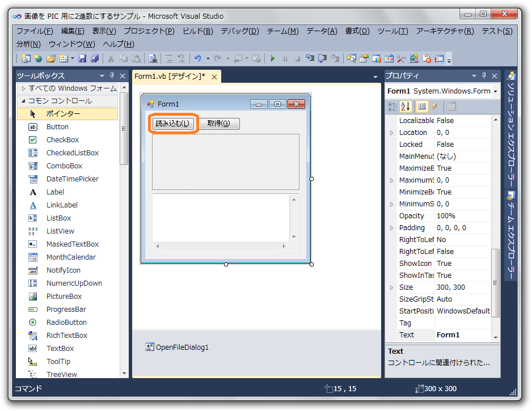
Task: Select the Pointer tool in the Toolbox
Action: pyautogui.click(x=67, y=113)
